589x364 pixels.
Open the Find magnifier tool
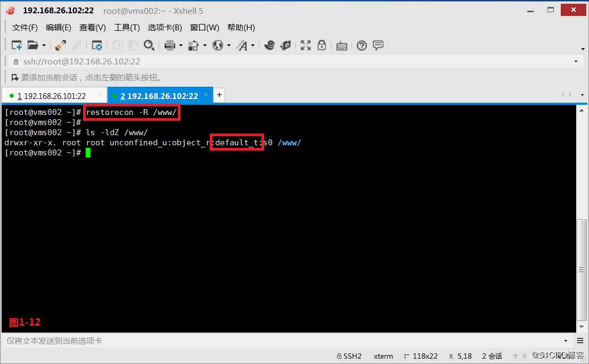[x=149, y=45]
